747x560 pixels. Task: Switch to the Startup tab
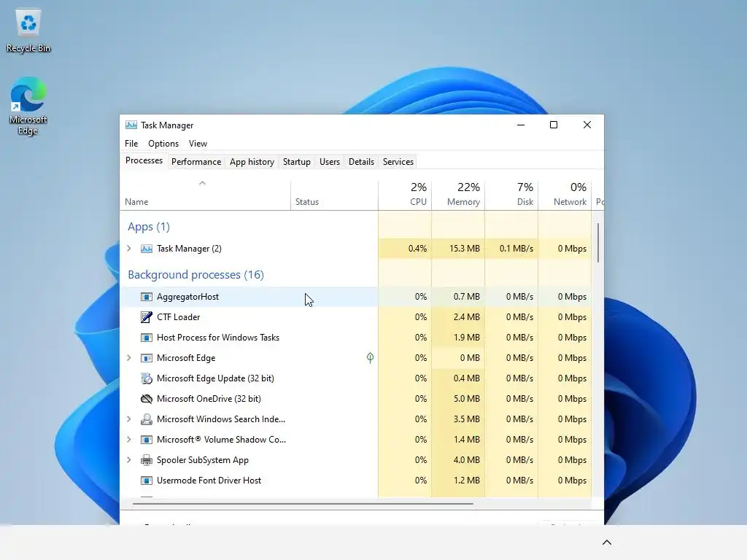[x=297, y=162]
